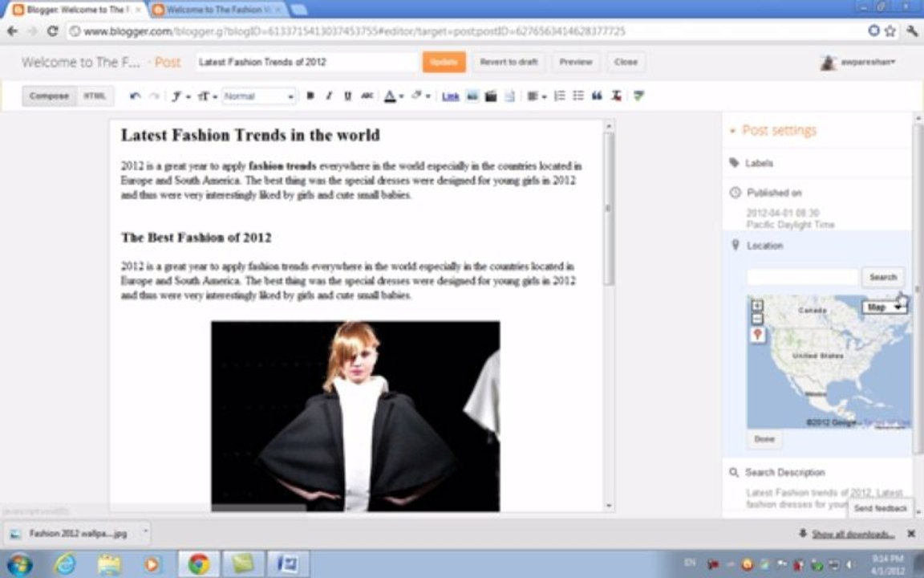Toggle underline formatting
924x578 pixels.
pos(347,96)
